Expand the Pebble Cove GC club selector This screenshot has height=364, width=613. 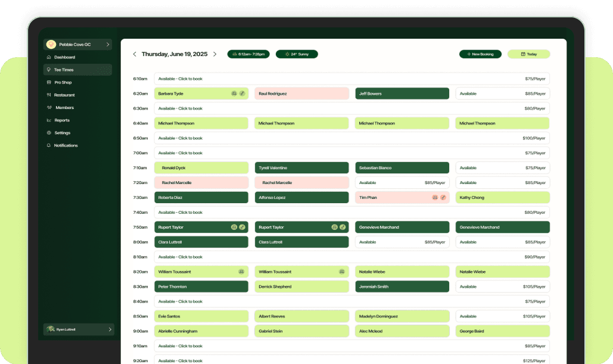78,44
